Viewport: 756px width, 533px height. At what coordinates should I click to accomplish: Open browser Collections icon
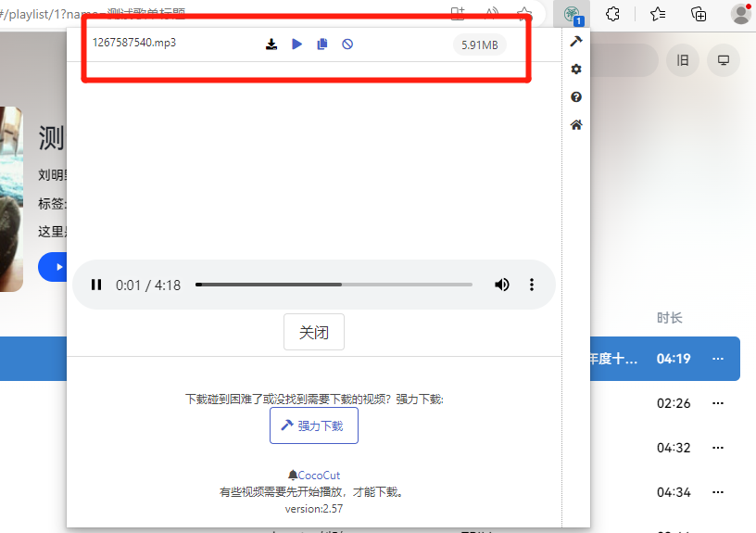pyautogui.click(x=699, y=14)
